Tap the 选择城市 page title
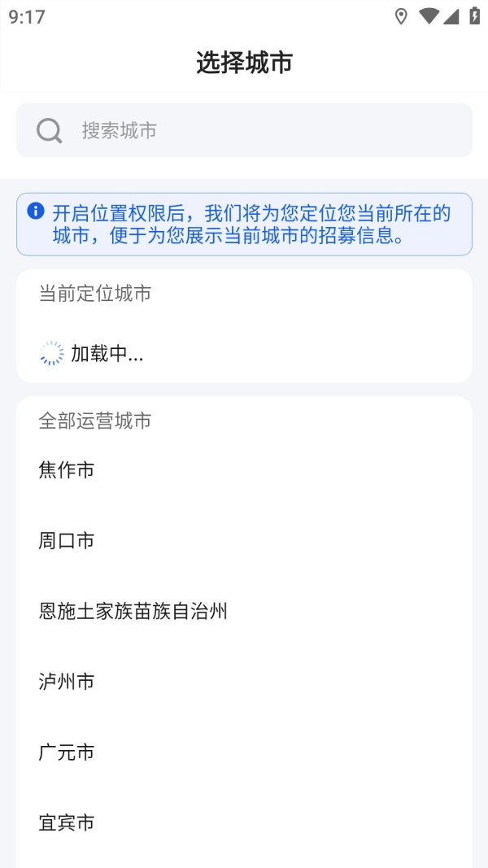Viewport: 488px width, 868px height. tap(244, 63)
